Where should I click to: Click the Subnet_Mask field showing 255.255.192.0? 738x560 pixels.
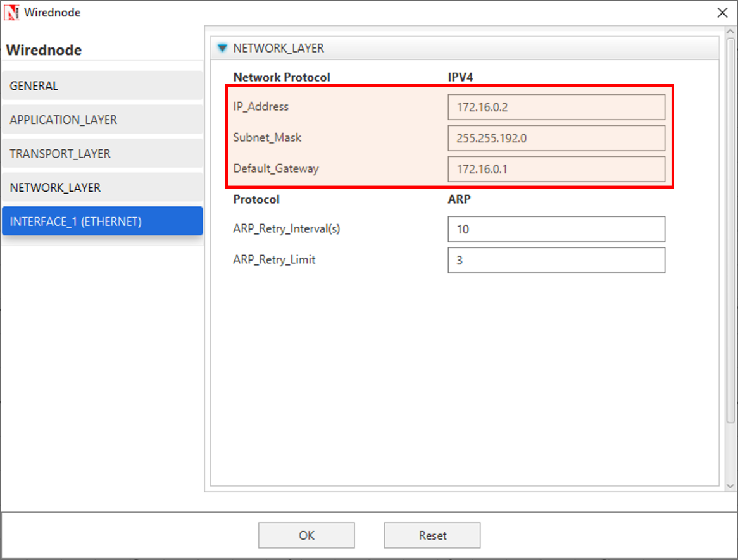(x=556, y=138)
